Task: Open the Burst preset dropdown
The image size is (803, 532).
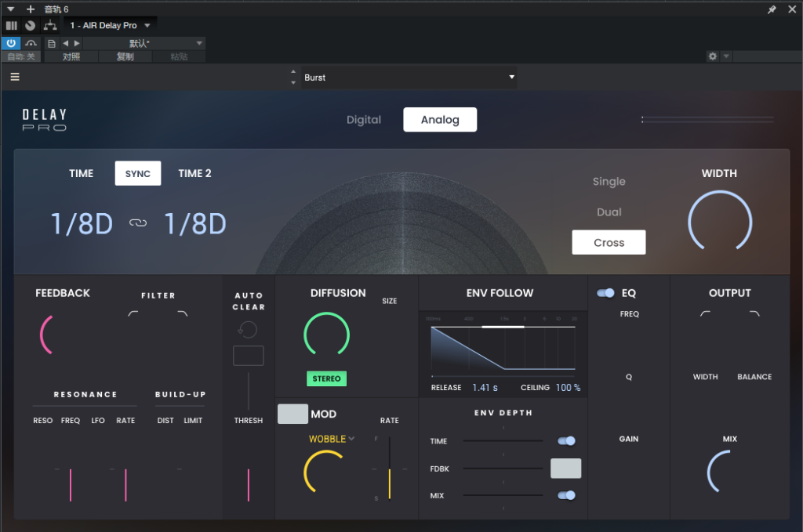Action: coord(408,78)
